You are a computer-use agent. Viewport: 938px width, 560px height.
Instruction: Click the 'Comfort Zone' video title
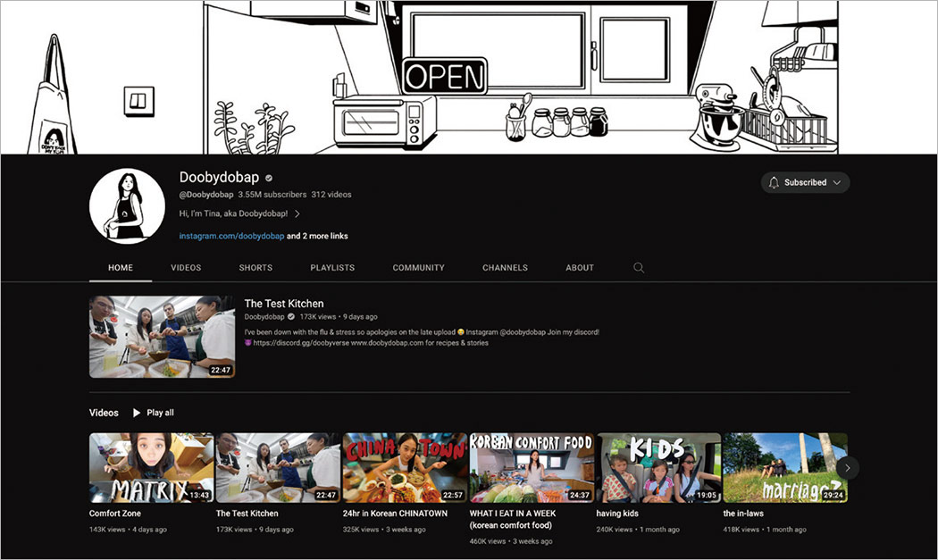115,514
